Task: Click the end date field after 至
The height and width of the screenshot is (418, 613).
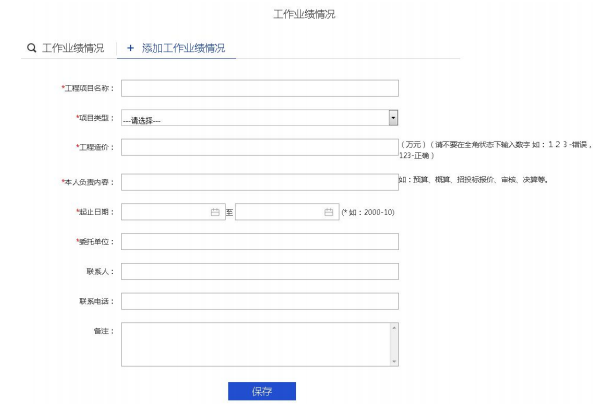Action: (x=279, y=212)
